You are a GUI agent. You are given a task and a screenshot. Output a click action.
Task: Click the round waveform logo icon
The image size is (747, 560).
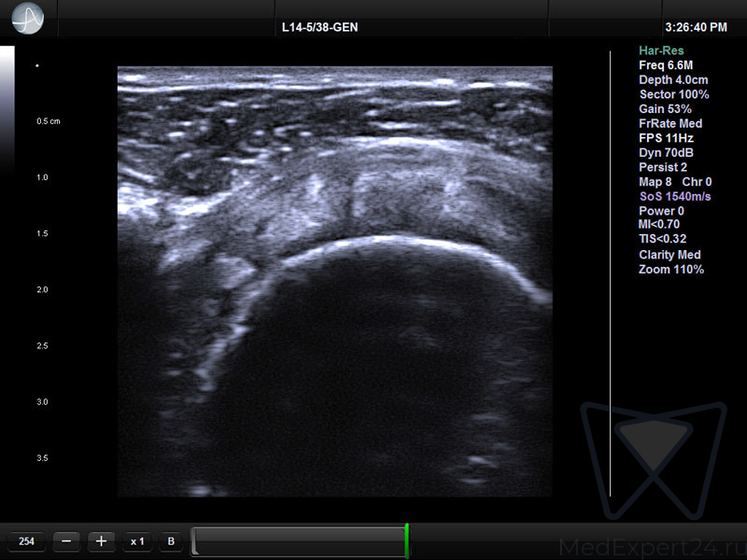tap(27, 19)
